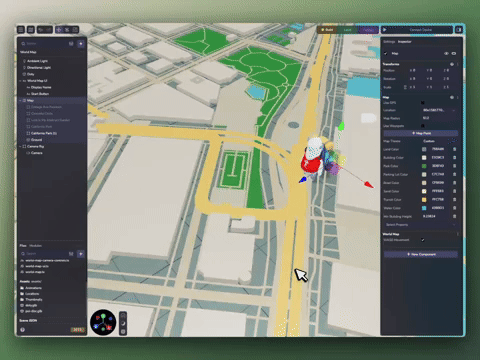Toggle the Map object enabled checkbox
This screenshot has height=360, width=480.
point(386,53)
